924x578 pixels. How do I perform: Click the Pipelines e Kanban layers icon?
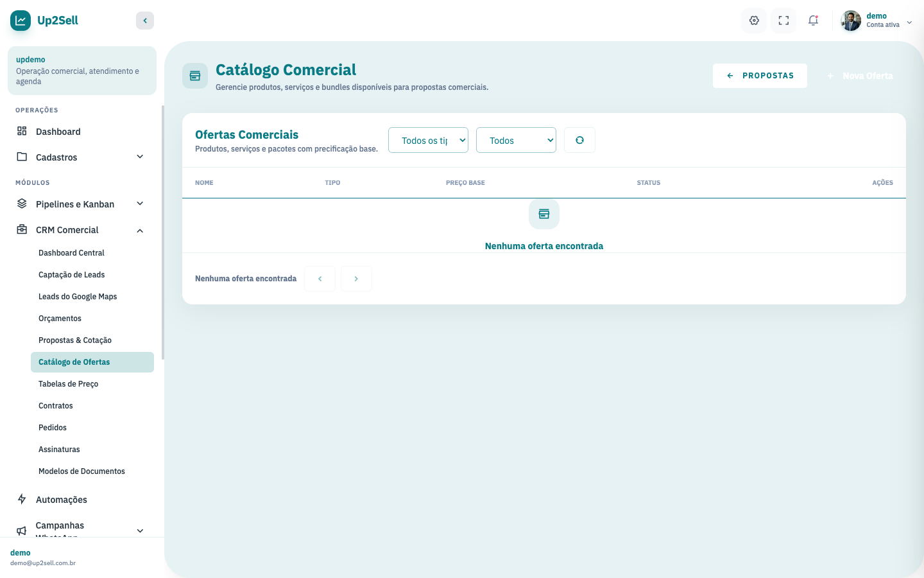pos(22,204)
